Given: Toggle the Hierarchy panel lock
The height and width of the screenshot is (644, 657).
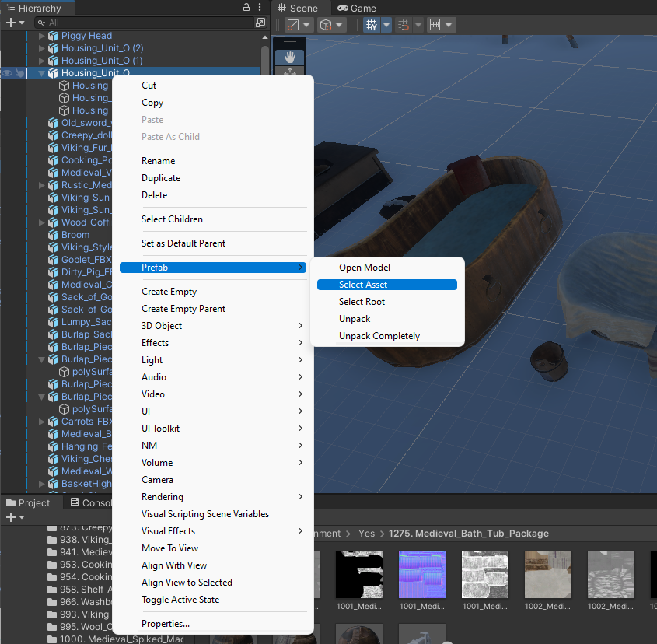Looking at the screenshot, I should [246, 7].
